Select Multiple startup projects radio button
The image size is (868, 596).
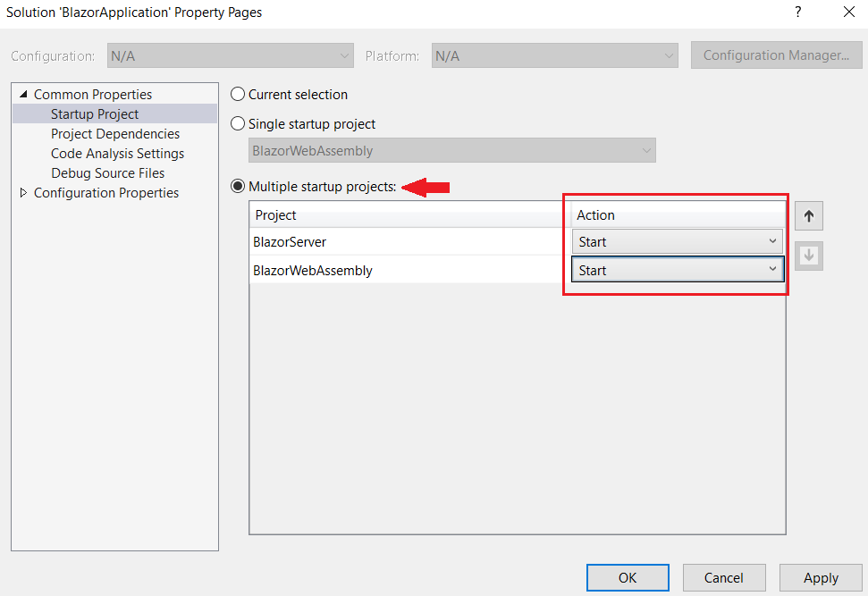238,187
